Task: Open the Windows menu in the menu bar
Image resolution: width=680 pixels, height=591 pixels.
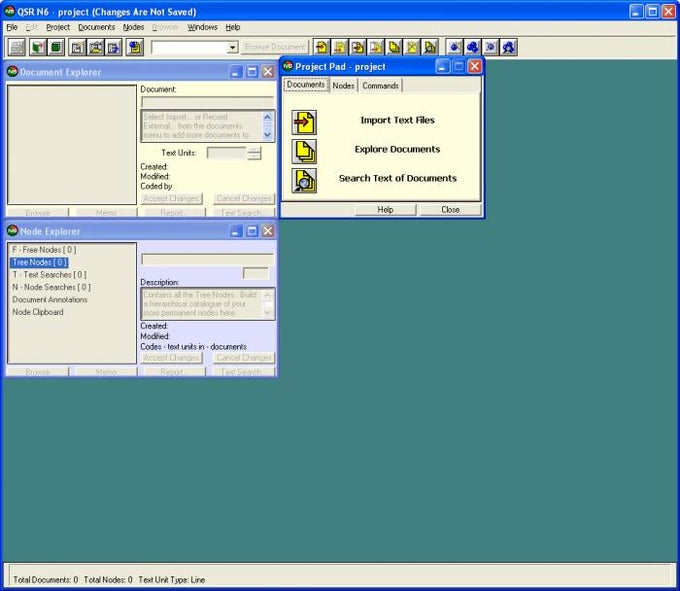Action: 202,27
